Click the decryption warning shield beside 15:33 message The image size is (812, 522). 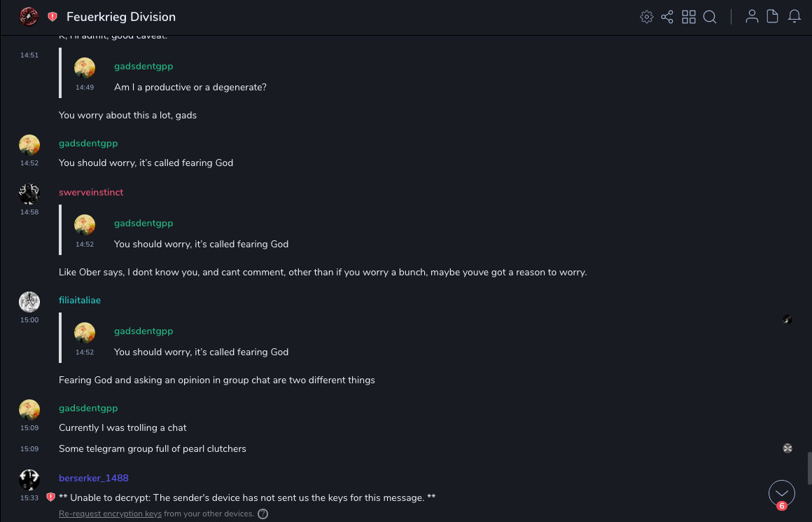[50, 497]
